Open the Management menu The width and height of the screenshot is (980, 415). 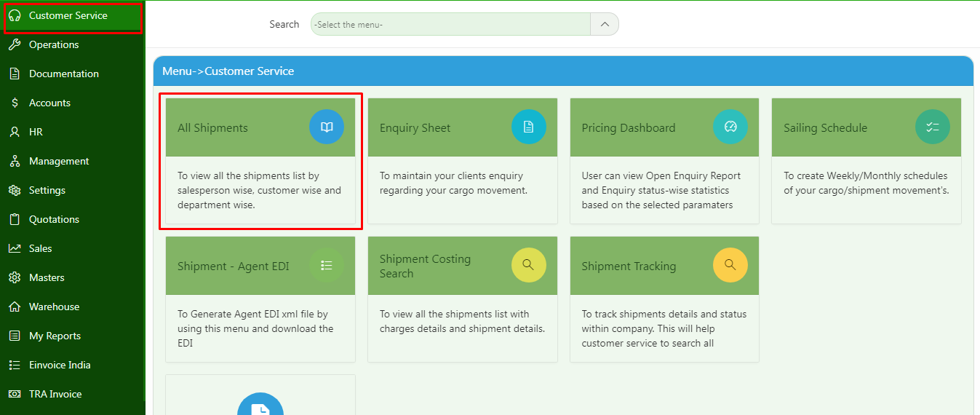(x=73, y=161)
